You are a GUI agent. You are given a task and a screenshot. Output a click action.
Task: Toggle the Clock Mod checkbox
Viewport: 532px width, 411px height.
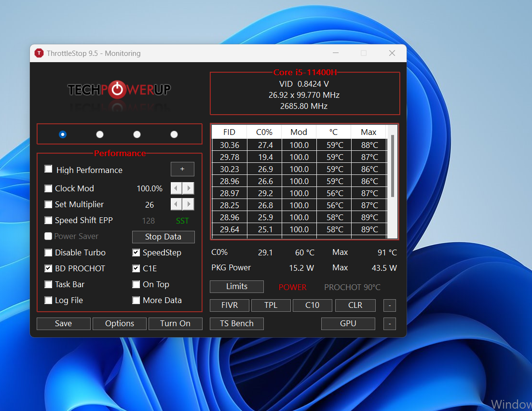pos(48,188)
